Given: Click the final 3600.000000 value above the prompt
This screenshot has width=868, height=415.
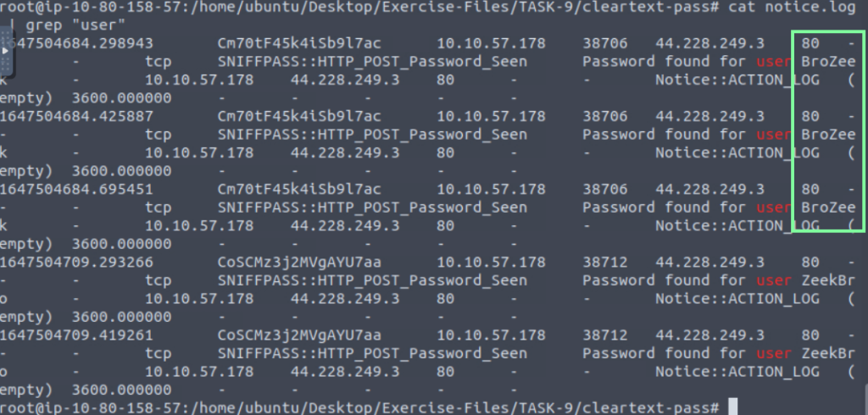Looking at the screenshot, I should (x=110, y=389).
